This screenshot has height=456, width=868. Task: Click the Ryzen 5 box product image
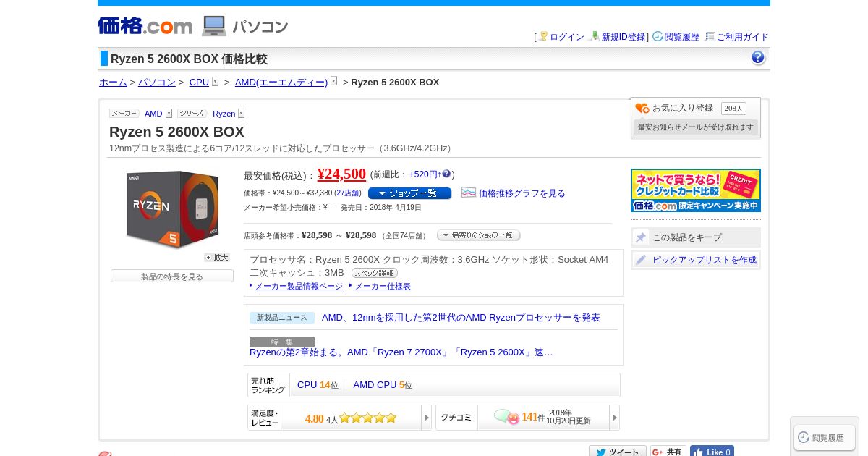(x=172, y=209)
